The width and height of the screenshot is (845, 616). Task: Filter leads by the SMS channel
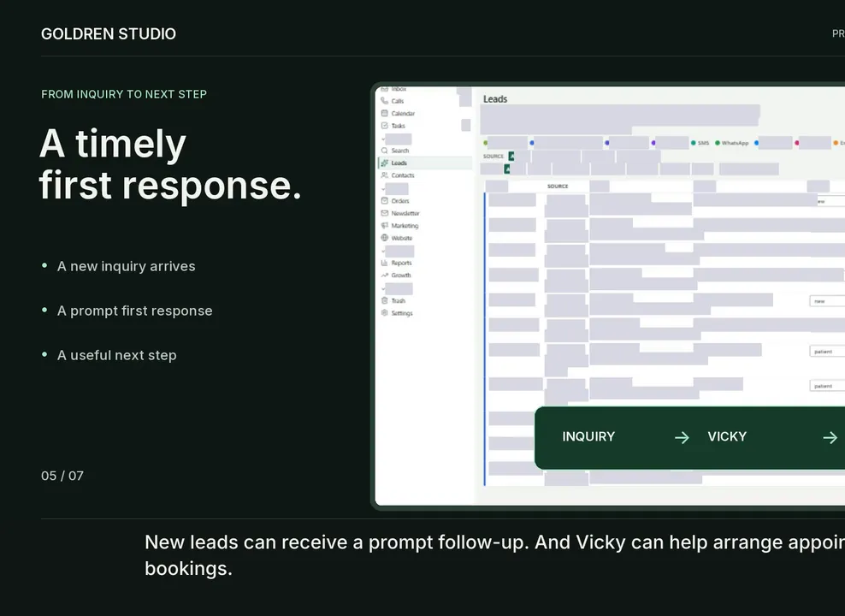pos(700,143)
